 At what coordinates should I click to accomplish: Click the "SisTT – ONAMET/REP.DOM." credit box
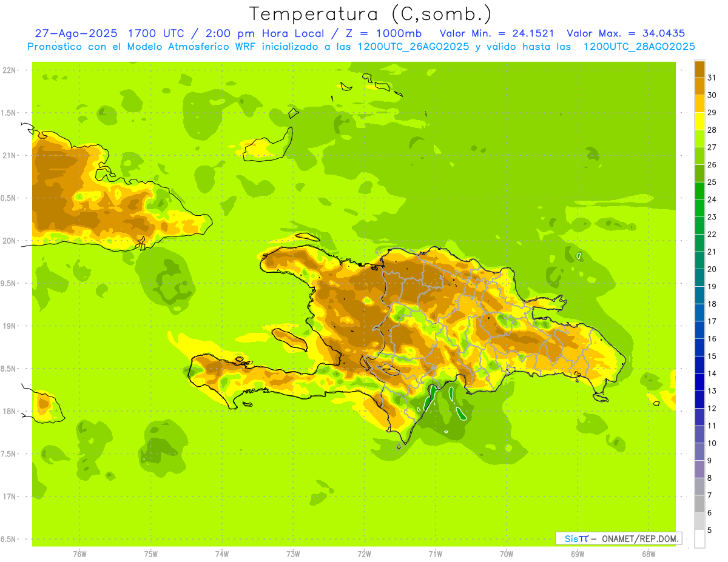[618, 538]
